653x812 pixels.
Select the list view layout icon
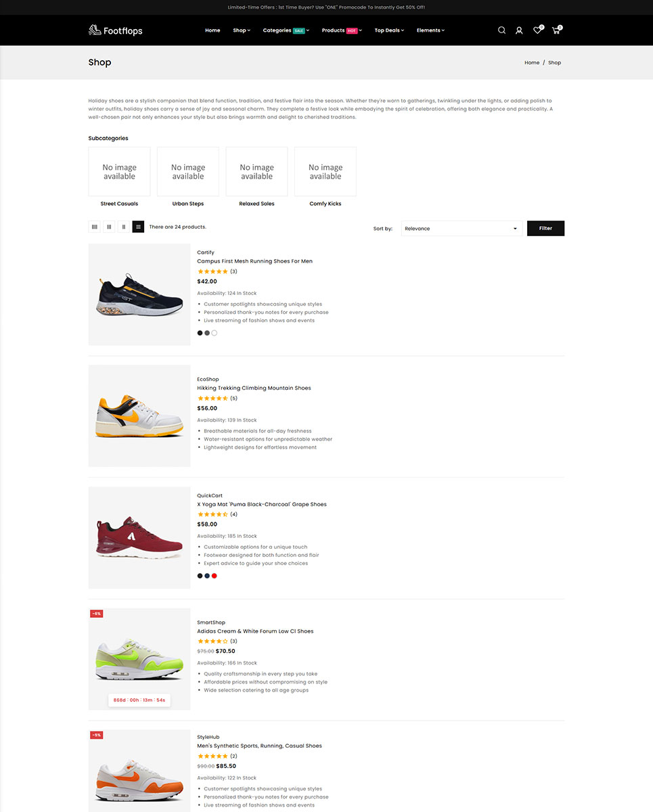coord(138,227)
